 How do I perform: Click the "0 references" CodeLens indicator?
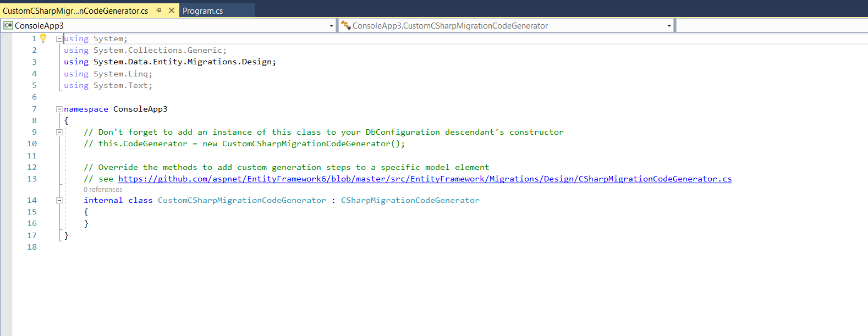[x=103, y=190]
